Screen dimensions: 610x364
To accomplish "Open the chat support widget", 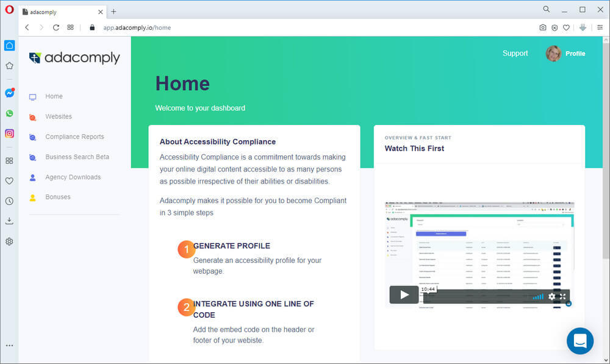I will [x=580, y=341].
